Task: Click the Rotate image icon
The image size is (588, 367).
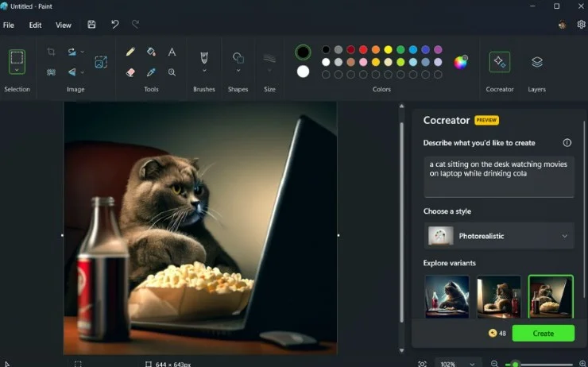Action: tap(72, 52)
